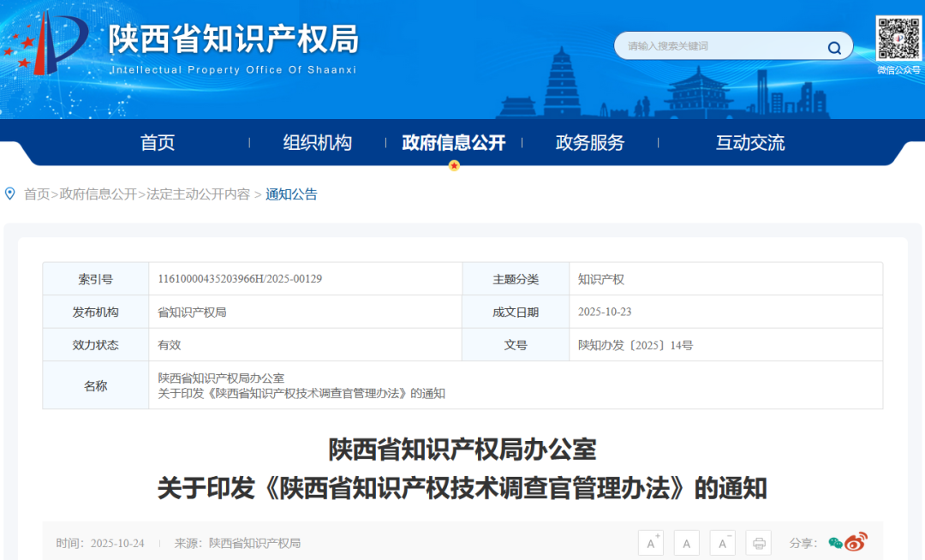Reset font size with the plain A button
925x560 pixels.
(686, 543)
